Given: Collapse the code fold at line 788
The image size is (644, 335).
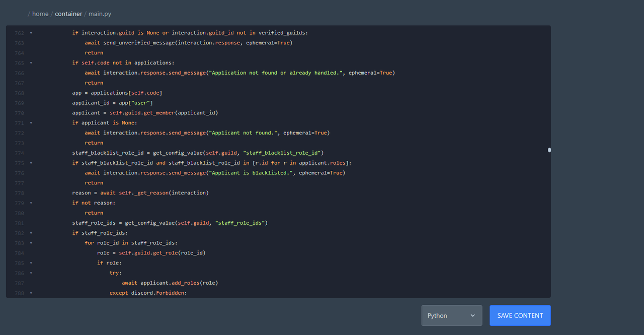Looking at the screenshot, I should (31, 293).
